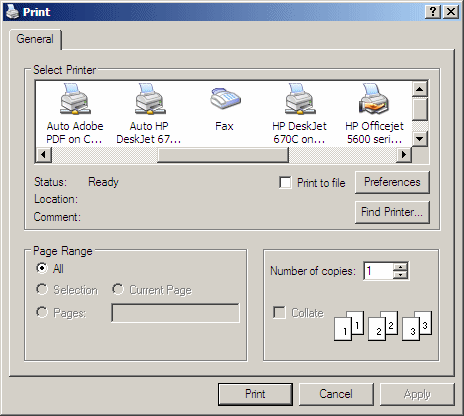Image resolution: width=464 pixels, height=416 pixels.
Task: Click the printer list scroll-right arrow
Action: pyautogui.click(x=404, y=155)
